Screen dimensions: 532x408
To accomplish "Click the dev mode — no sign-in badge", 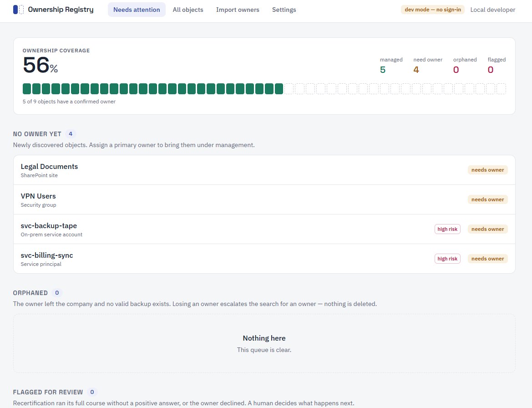I will [433, 10].
